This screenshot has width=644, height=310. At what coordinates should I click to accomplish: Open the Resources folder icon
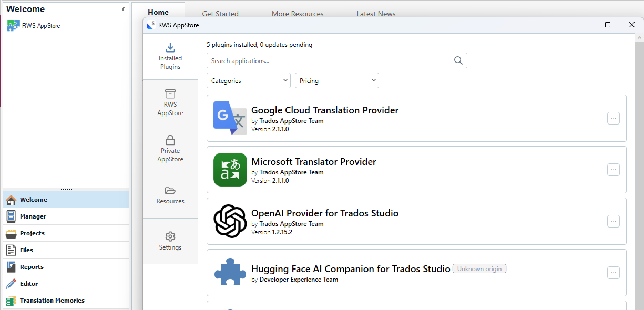click(170, 191)
